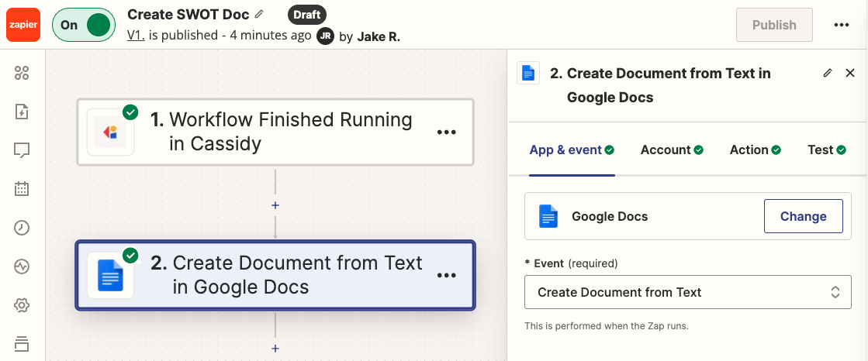Select the Create Document from Text step card

tap(275, 275)
